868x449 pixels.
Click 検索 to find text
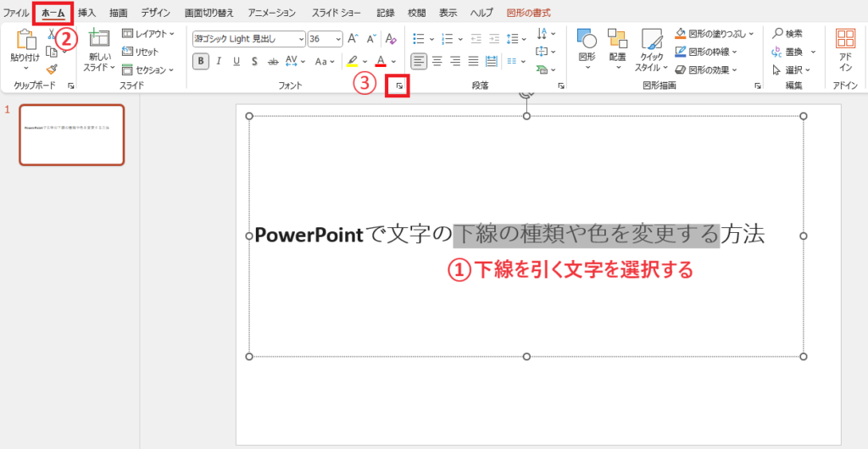point(787,34)
